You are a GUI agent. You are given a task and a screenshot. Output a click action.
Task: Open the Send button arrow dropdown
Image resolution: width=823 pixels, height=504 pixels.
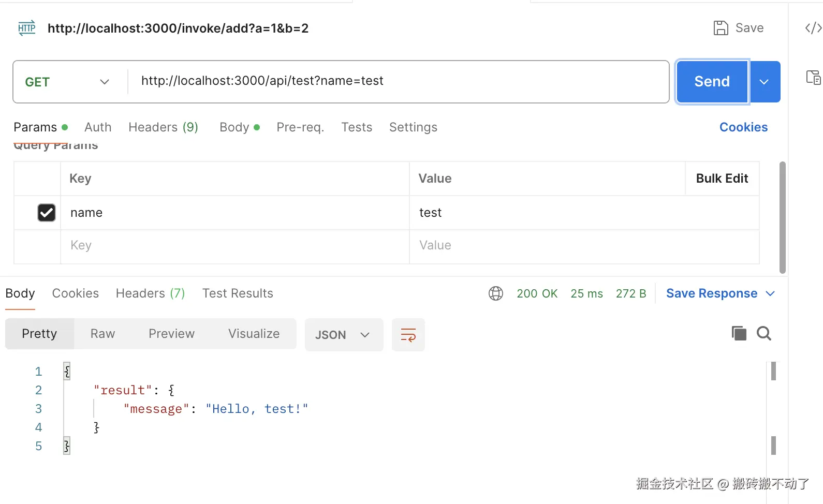click(765, 82)
